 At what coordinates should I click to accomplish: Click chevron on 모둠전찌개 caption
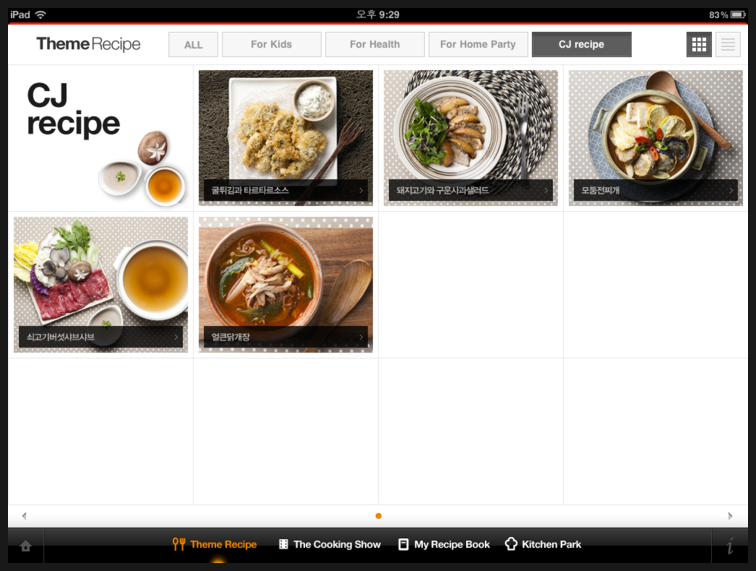[731, 190]
